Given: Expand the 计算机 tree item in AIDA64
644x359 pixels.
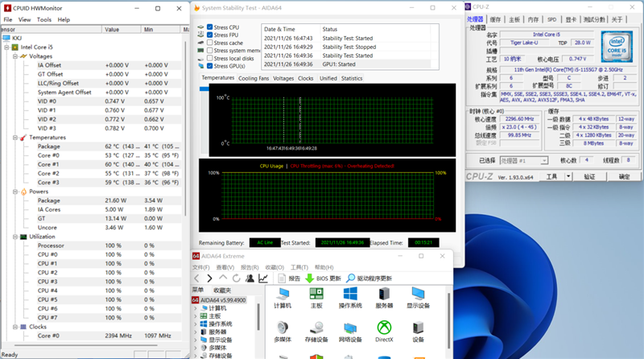Looking at the screenshot, I should pyautogui.click(x=195, y=308).
